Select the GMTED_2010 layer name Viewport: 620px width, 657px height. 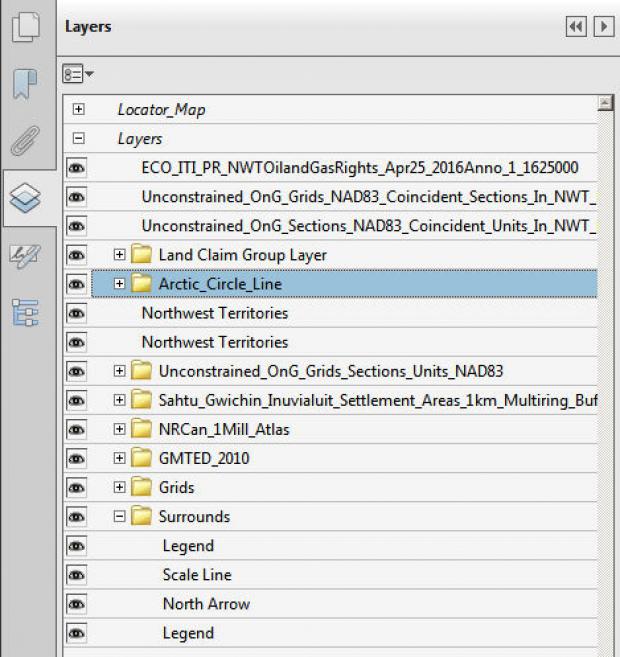click(204, 458)
